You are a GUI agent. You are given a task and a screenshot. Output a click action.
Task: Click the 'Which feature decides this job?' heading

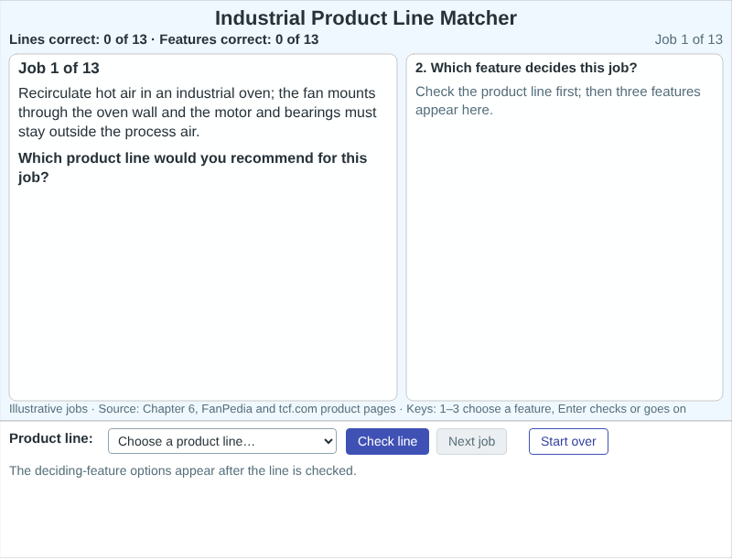pos(526,68)
